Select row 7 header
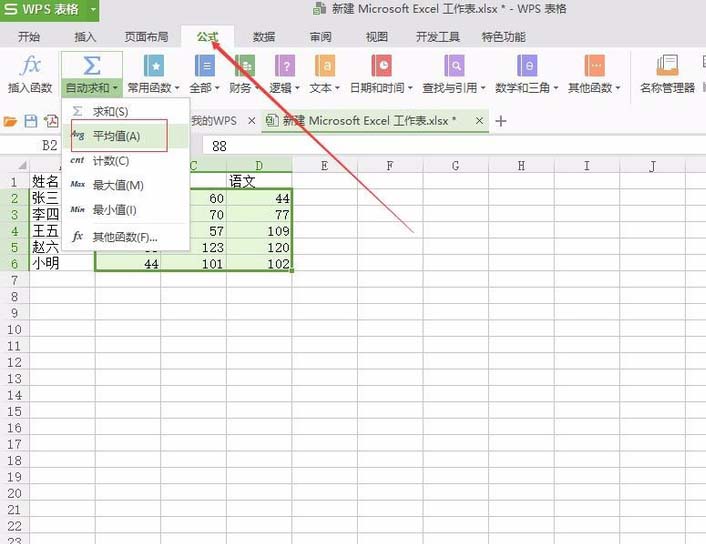This screenshot has height=544, width=706. pyautogui.click(x=14, y=281)
